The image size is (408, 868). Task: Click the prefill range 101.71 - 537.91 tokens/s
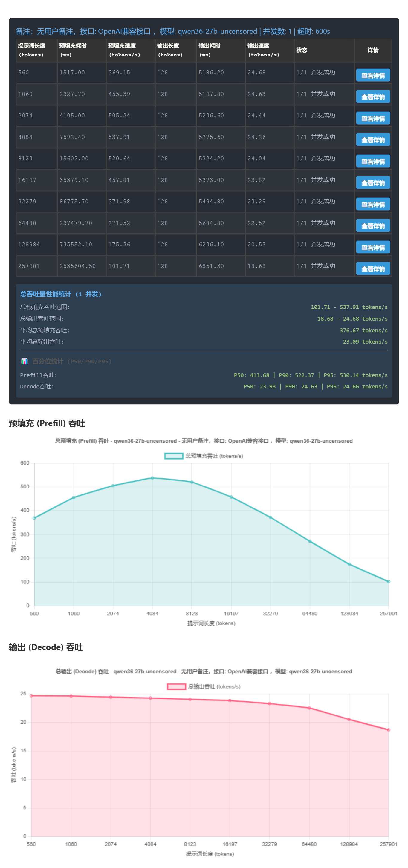tap(349, 307)
